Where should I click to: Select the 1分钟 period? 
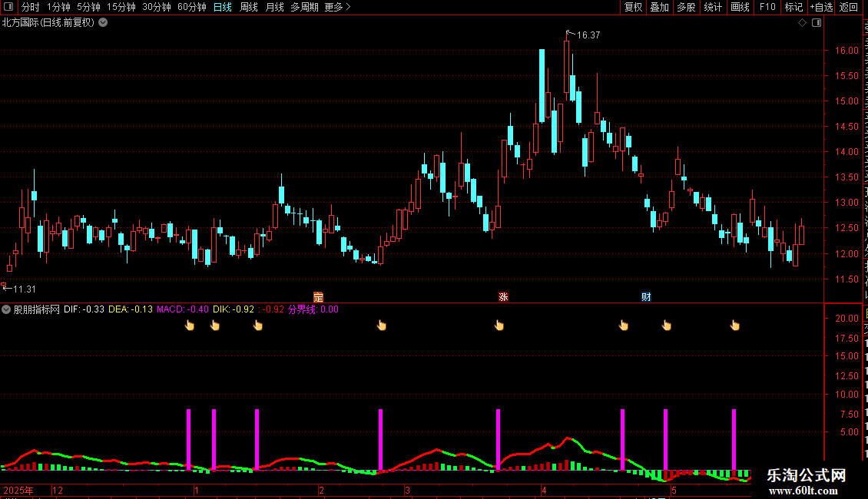pos(58,7)
